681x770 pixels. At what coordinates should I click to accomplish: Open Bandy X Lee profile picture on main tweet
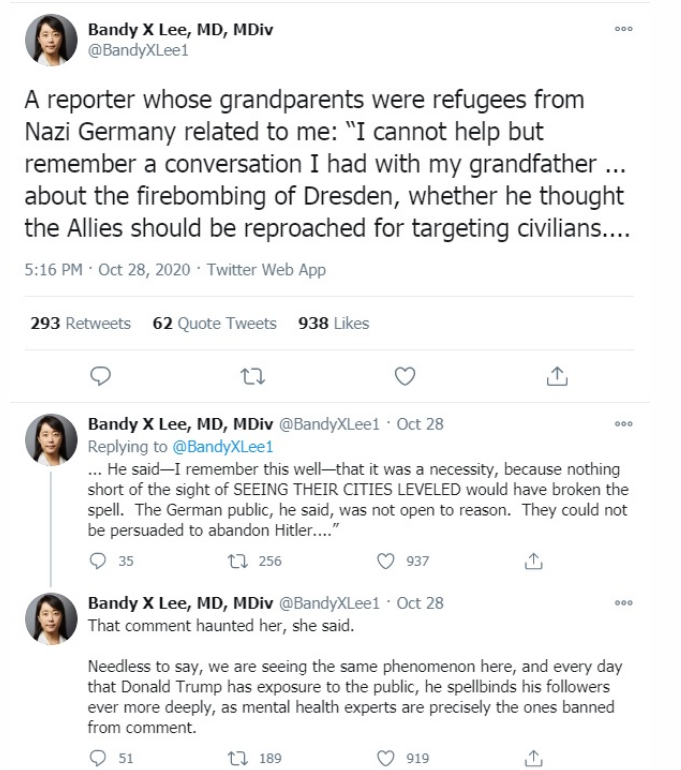click(51, 40)
